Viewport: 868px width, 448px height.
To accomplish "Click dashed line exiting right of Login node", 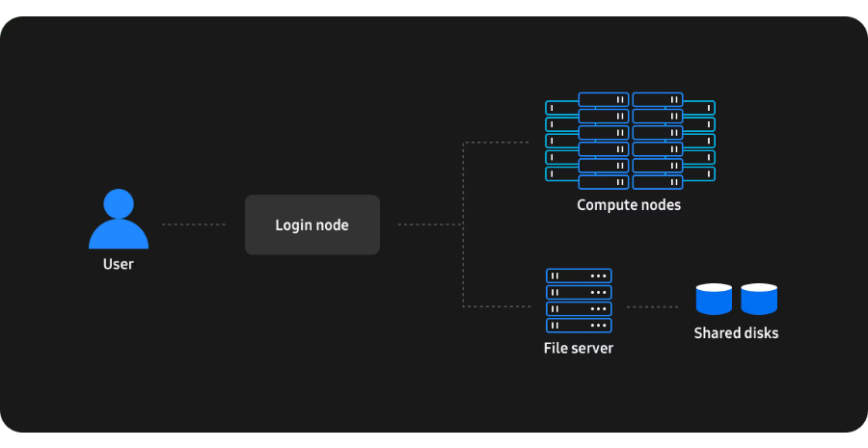I will pyautogui.click(x=429, y=224).
